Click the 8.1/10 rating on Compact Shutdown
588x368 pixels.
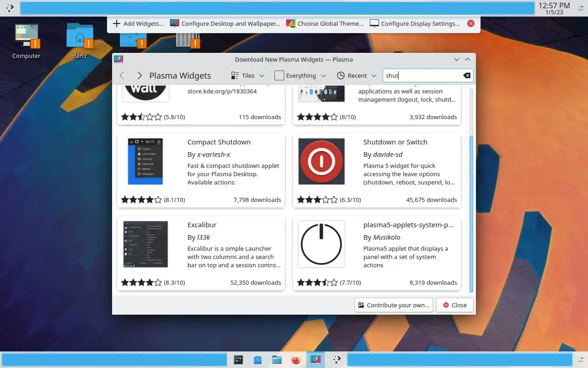click(x=153, y=200)
